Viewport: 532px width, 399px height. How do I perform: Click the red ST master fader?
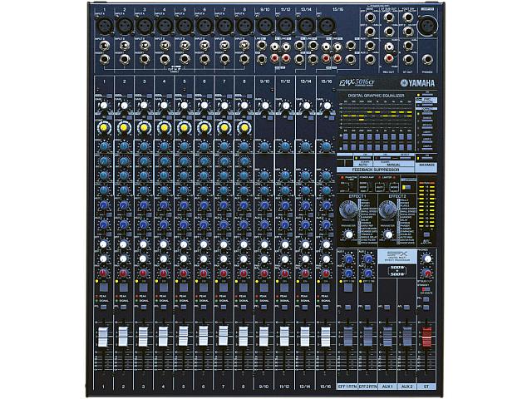click(x=427, y=337)
